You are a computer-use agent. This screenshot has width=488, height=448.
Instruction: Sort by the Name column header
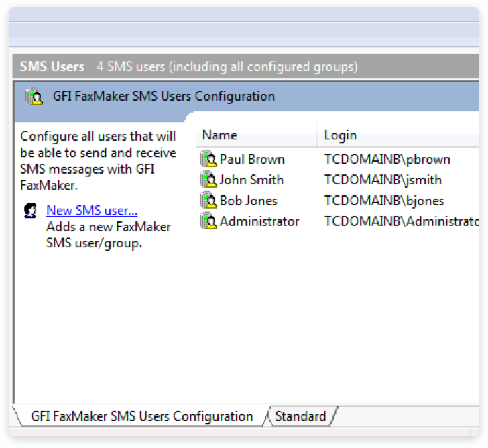click(220, 135)
